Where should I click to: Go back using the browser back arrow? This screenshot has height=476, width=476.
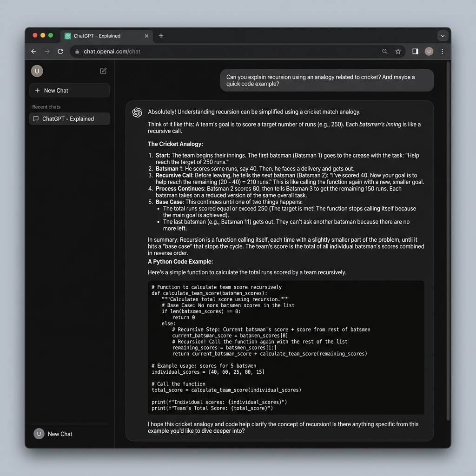coord(33,51)
